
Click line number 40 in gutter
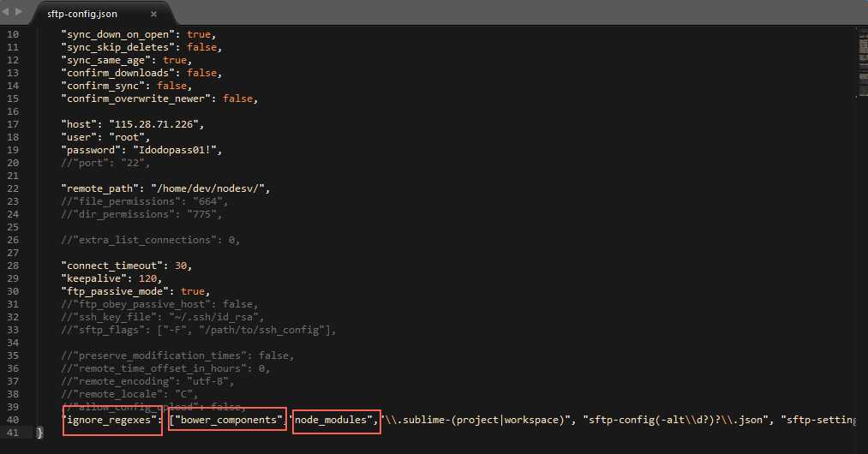(13, 420)
